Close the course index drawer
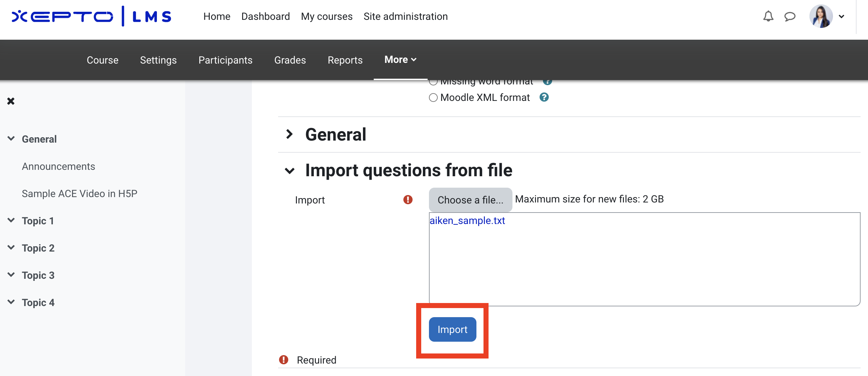This screenshot has width=868, height=376. [11, 101]
